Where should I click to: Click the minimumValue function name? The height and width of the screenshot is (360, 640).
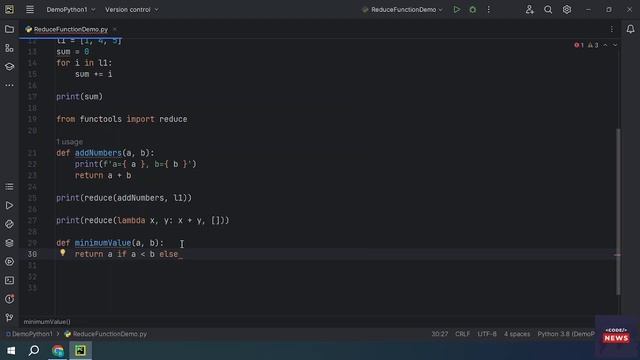tap(103, 243)
